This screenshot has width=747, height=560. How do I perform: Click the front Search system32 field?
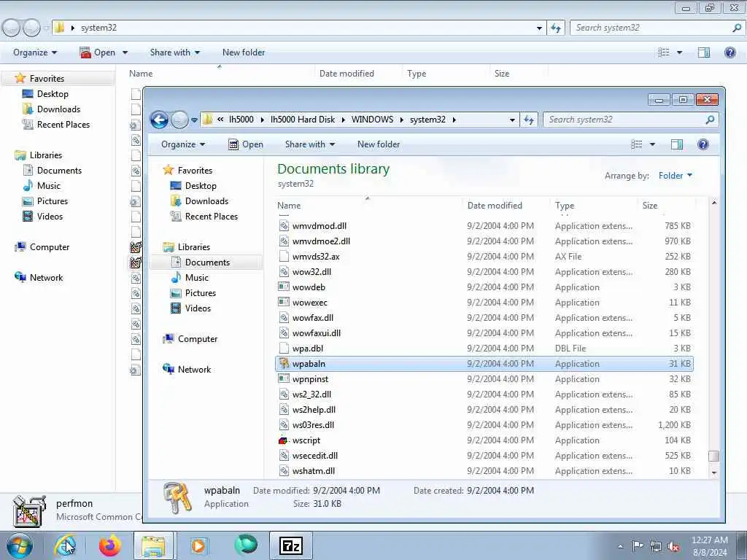[630, 120]
